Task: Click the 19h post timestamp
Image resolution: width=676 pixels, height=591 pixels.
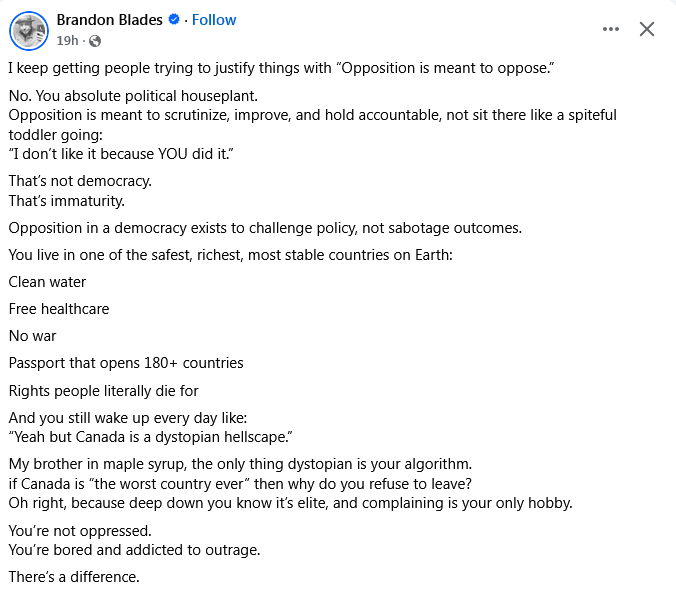Action: click(67, 41)
